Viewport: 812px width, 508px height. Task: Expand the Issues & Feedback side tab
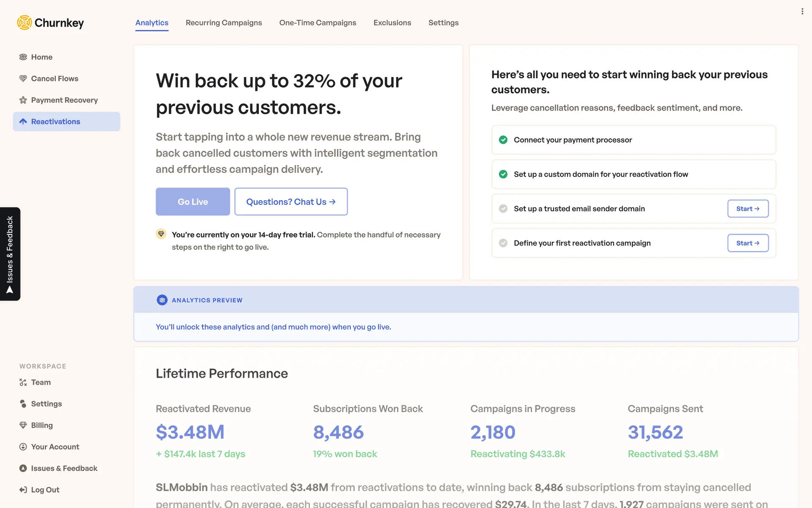tap(10, 254)
